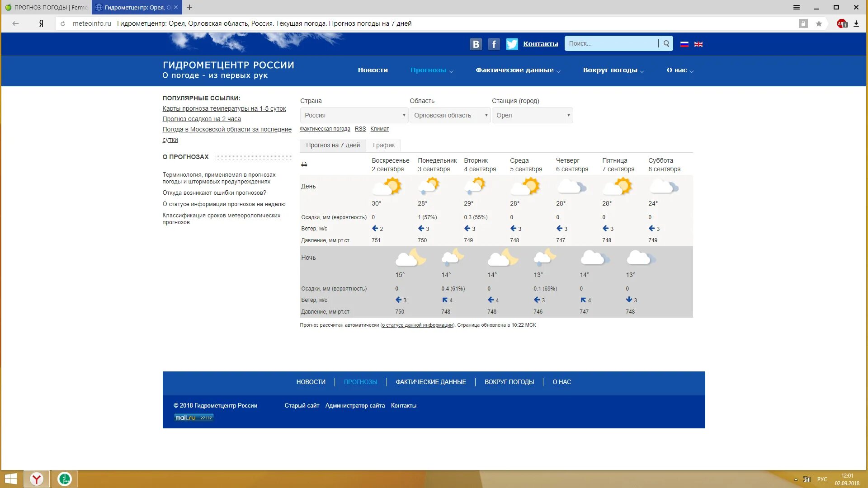868x488 pixels.
Task: Open the Twitter bird icon
Action: pos(512,44)
